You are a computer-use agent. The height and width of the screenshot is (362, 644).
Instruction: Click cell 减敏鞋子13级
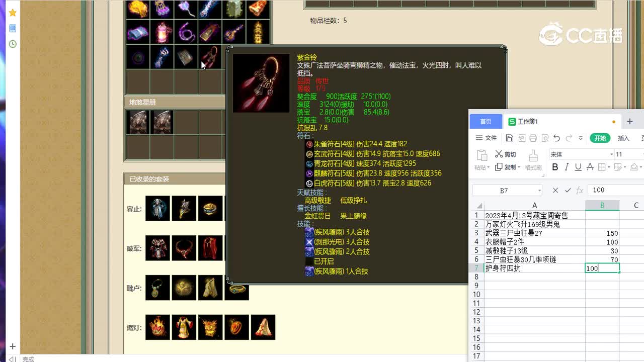click(x=534, y=251)
